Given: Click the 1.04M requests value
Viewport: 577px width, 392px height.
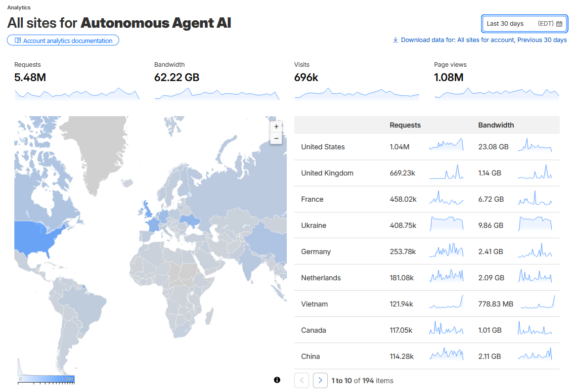Looking at the screenshot, I should point(399,147).
